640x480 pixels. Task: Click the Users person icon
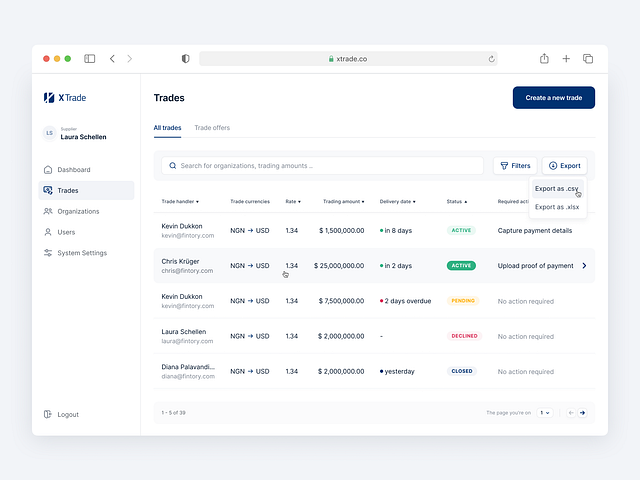tap(48, 232)
